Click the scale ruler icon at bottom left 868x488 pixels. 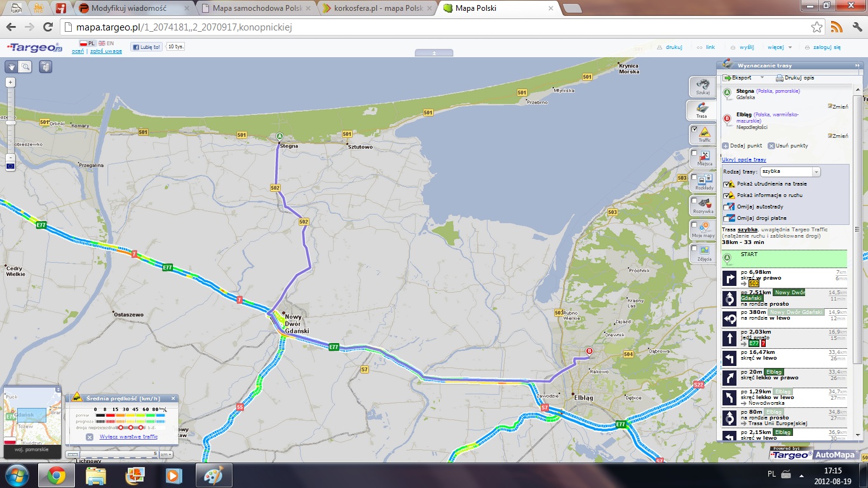pyautogui.click(x=73, y=454)
